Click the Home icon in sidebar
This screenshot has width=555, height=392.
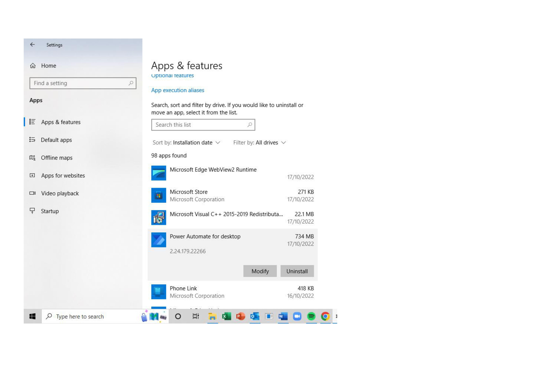click(33, 66)
